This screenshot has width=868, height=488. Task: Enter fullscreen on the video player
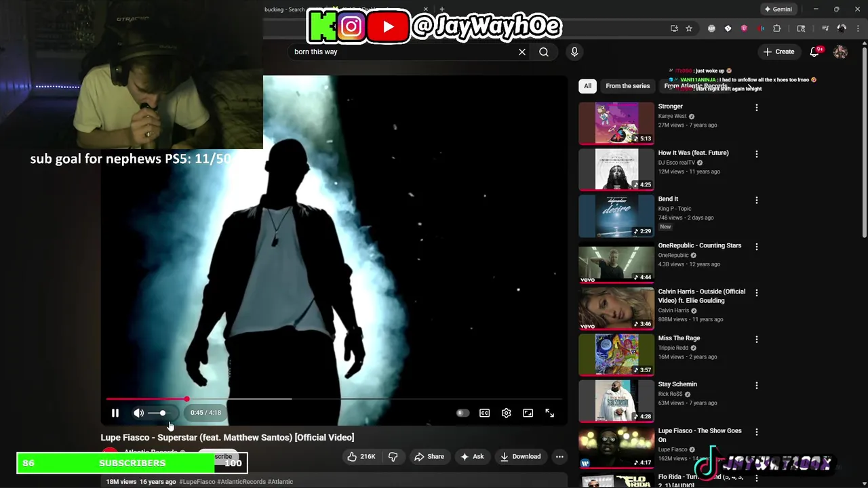point(549,413)
